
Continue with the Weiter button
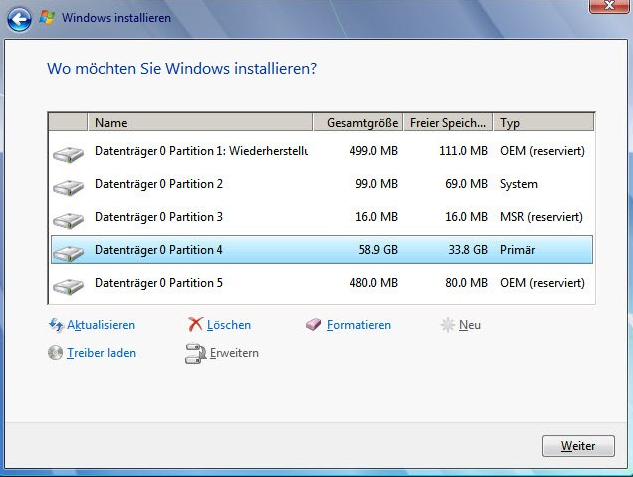(578, 446)
